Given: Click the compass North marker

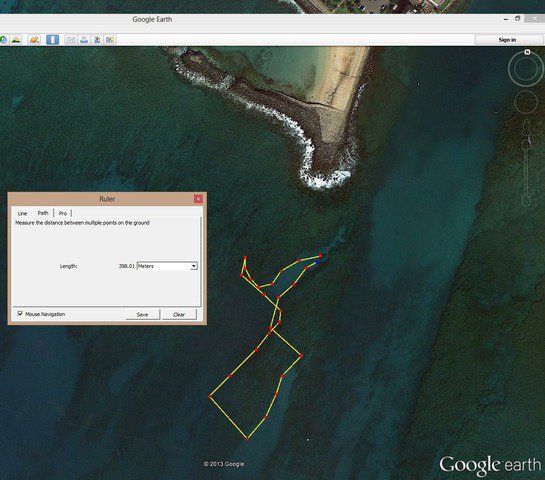Looking at the screenshot, I should tap(527, 52).
